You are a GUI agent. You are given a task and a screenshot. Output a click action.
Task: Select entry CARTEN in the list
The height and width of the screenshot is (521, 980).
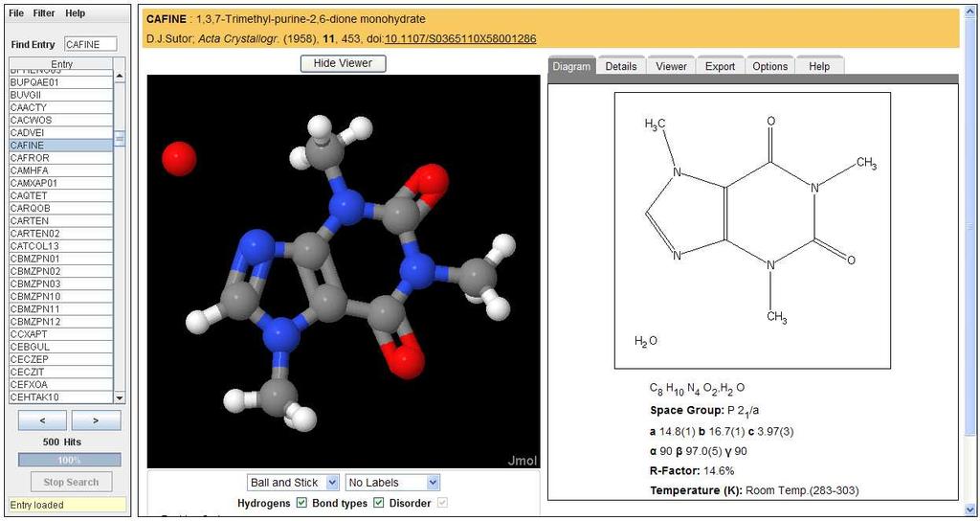tap(60, 221)
